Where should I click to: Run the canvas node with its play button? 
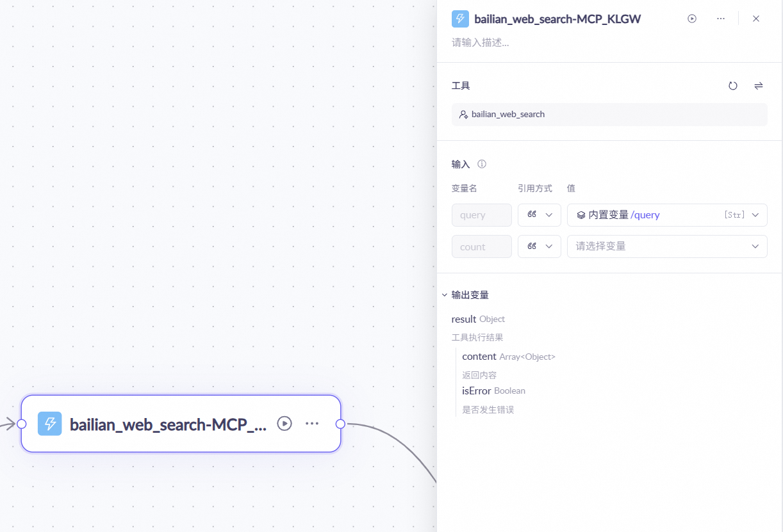coord(284,424)
